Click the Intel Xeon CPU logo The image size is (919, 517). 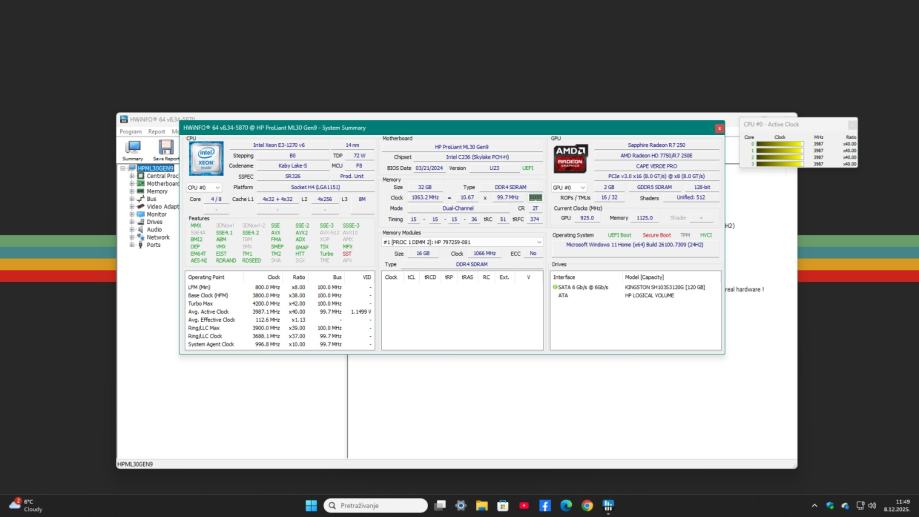pos(203,159)
